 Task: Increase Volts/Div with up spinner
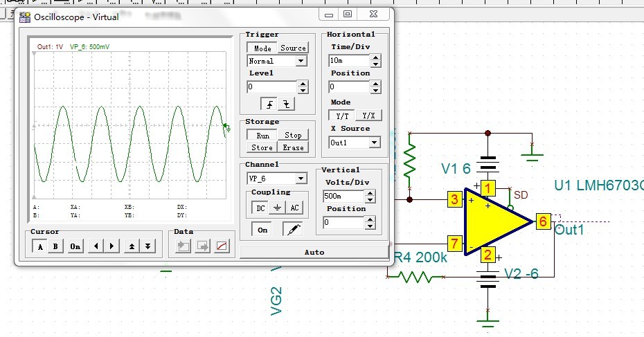pyautogui.click(x=370, y=193)
